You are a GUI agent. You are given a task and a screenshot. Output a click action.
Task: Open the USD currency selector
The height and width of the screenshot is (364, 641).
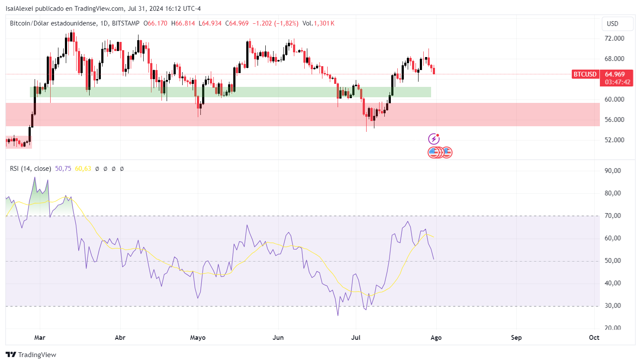pos(618,24)
